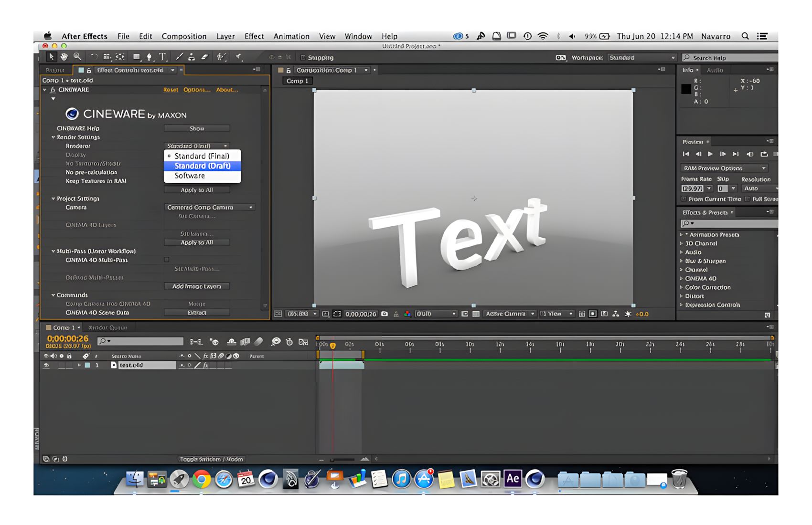Click the timeline zoom slider
812x525 pixels.
[x=342, y=460]
